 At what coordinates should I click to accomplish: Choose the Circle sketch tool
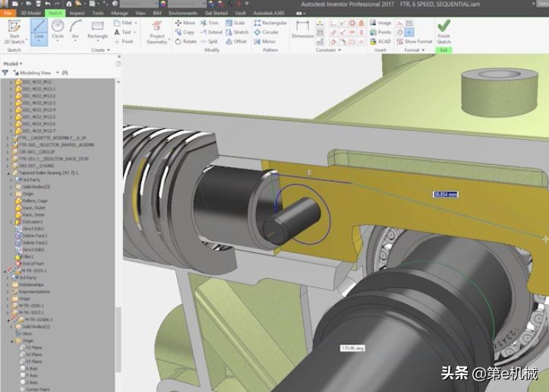click(x=58, y=30)
